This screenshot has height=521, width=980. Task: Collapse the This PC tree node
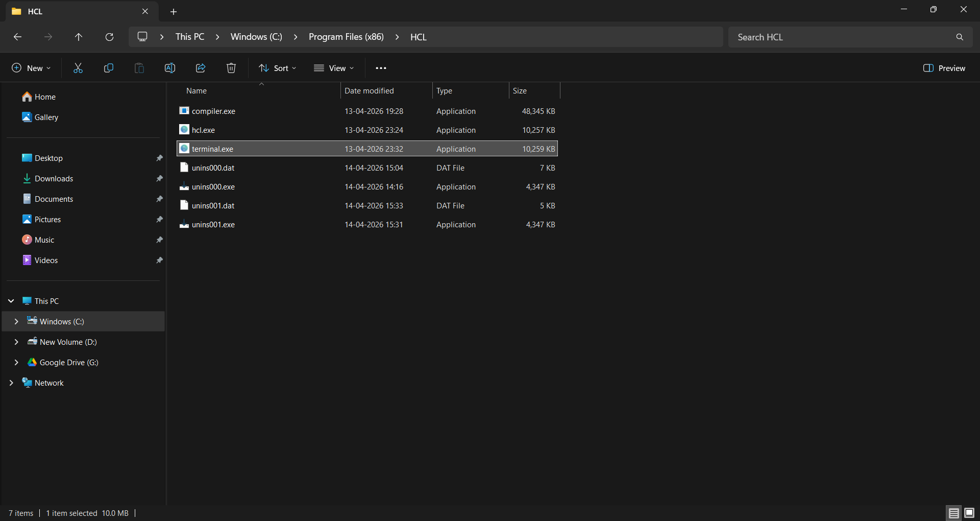click(x=11, y=301)
